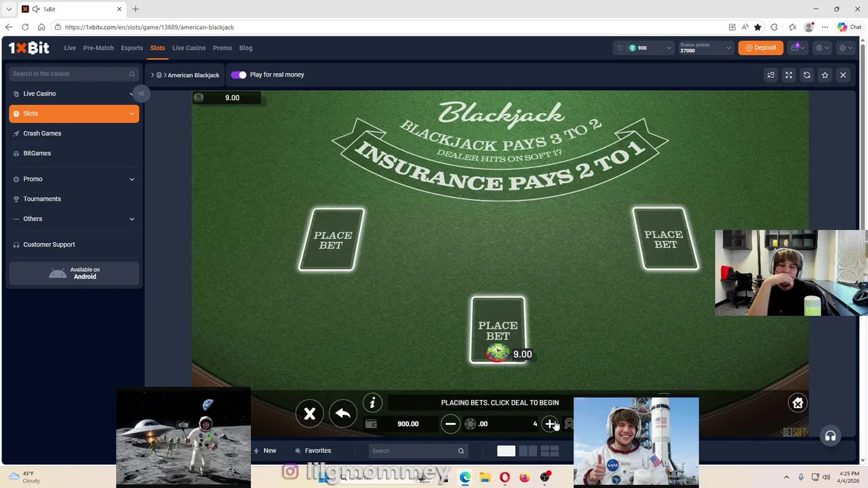Viewport: 868px width, 488px height.
Task: Click Available on Android button
Action: pos(74,273)
